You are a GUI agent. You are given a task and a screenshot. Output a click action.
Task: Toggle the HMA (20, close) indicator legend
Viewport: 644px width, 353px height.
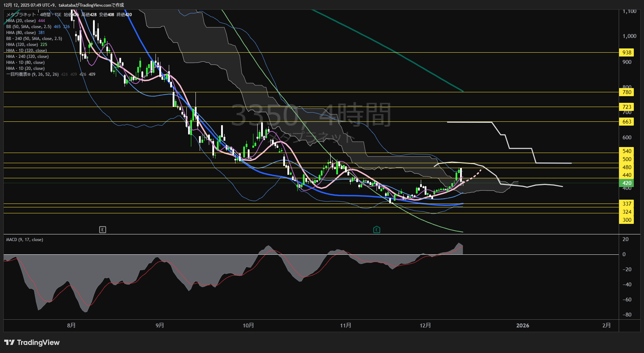pos(21,21)
